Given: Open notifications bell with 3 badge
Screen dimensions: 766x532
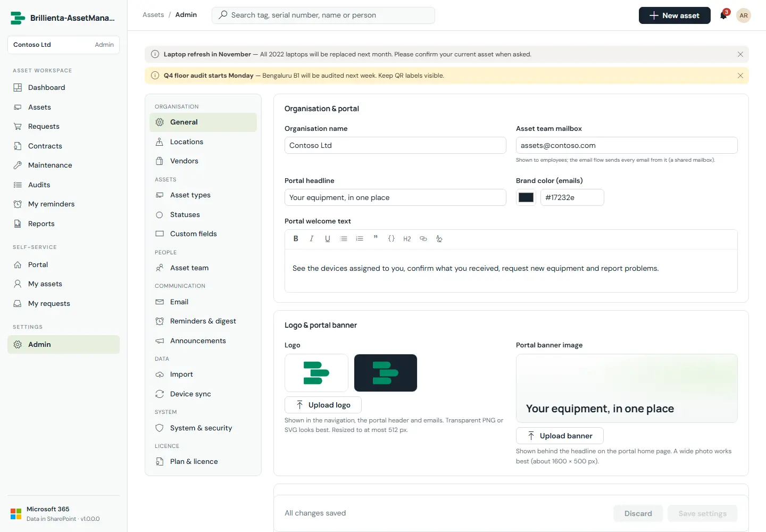Looking at the screenshot, I should pyautogui.click(x=723, y=15).
